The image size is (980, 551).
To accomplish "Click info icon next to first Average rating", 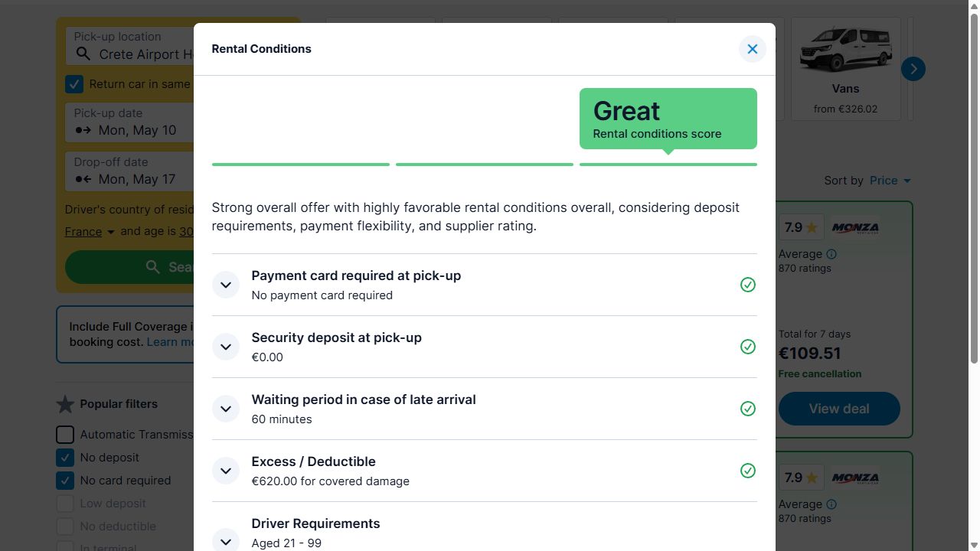I will click(831, 254).
